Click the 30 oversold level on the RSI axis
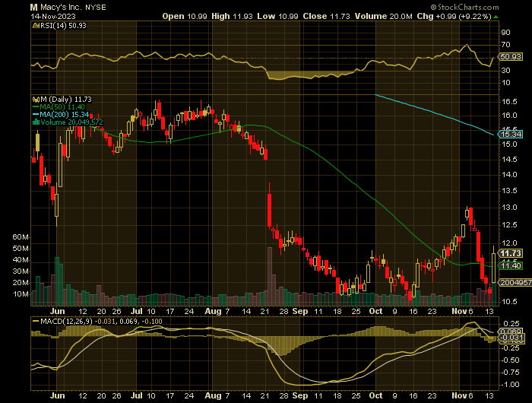This screenshot has width=532, height=403. pos(505,70)
